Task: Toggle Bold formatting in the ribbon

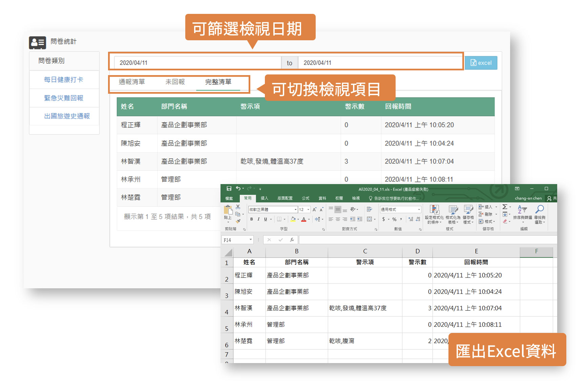Action: (252, 219)
